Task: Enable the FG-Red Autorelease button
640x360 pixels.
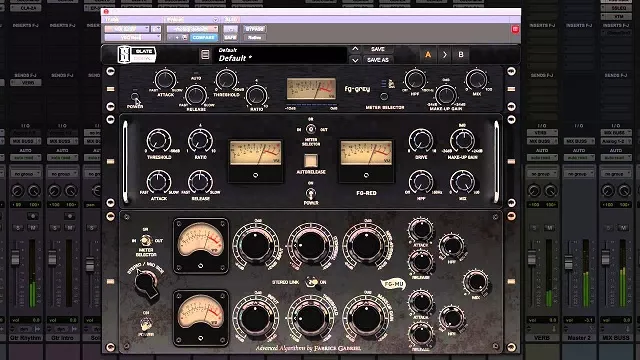Action: point(311,161)
